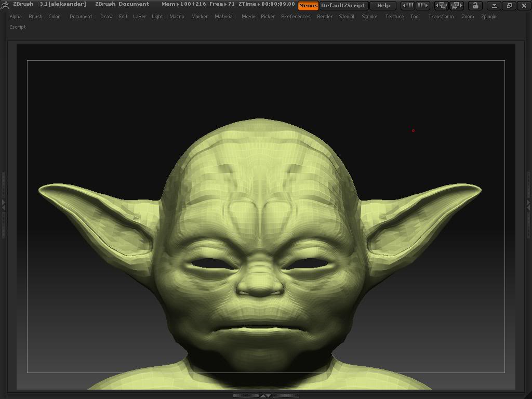Open the Render menu
Viewport: 532px width, 399px height.
click(325, 16)
